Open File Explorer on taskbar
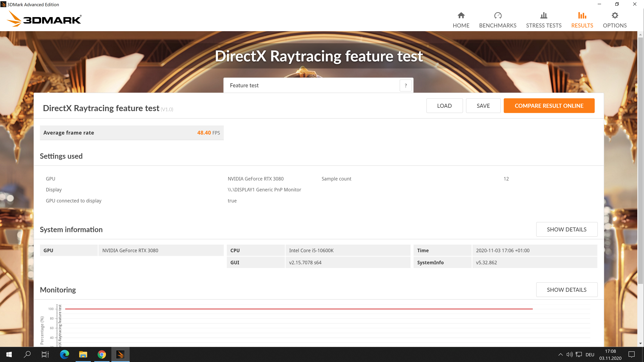Viewport: 644px width, 362px height. tap(83, 354)
